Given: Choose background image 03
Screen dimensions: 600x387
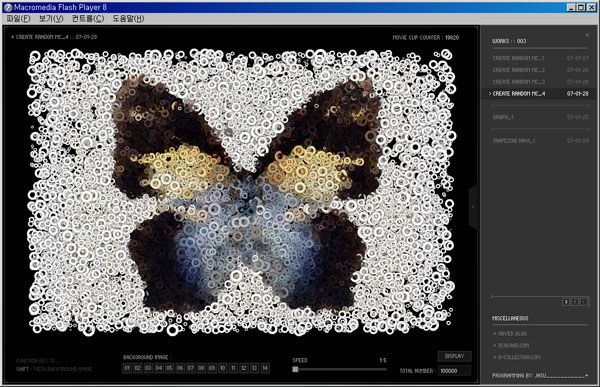Looking at the screenshot, I should coord(148,368).
